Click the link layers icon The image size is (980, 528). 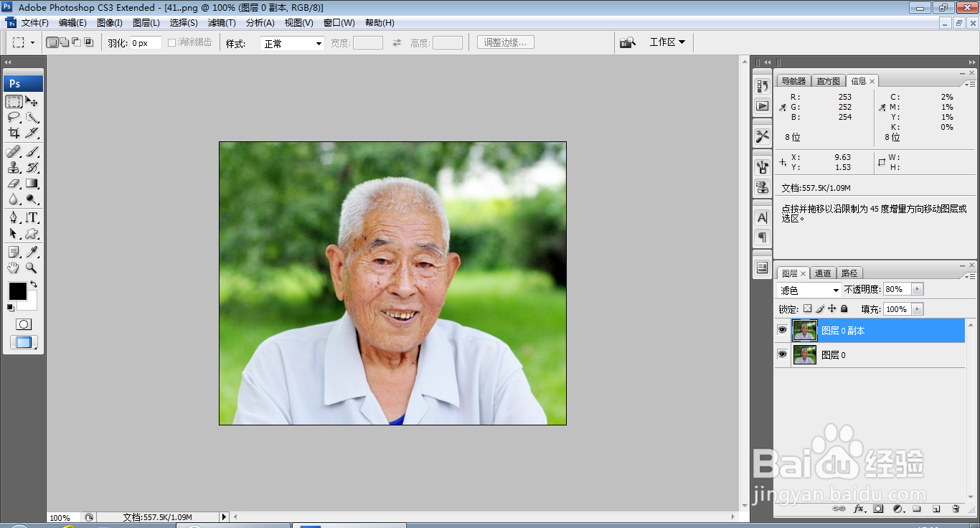click(x=839, y=509)
